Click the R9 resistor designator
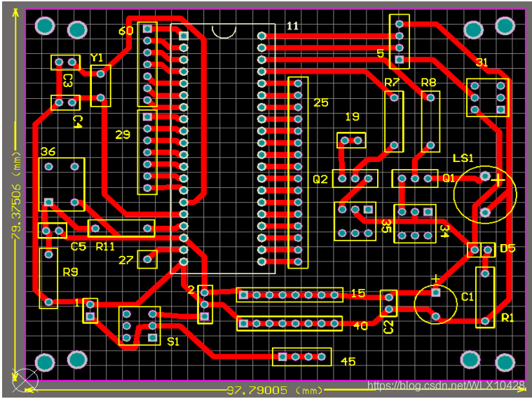 coord(70,271)
